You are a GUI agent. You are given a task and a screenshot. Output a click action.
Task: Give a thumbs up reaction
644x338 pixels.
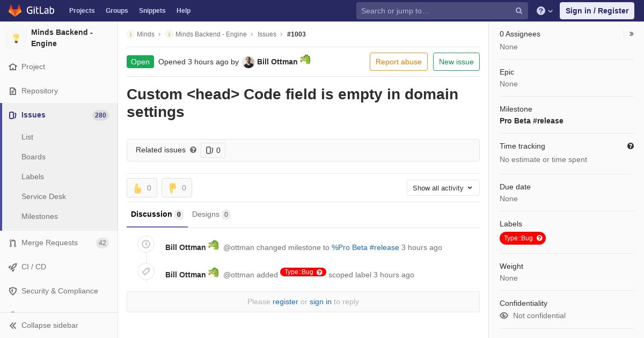point(142,188)
